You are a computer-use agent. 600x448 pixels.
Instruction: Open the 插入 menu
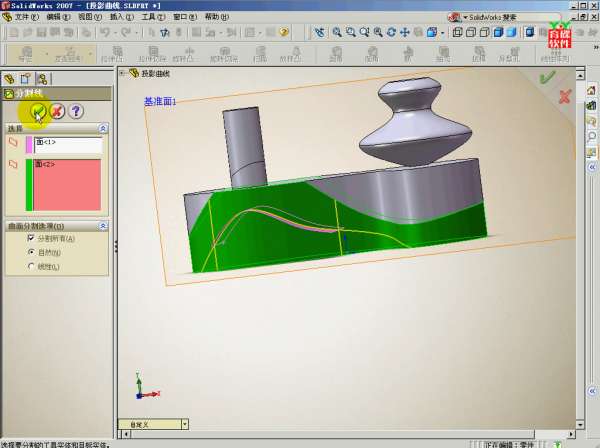click(118, 17)
